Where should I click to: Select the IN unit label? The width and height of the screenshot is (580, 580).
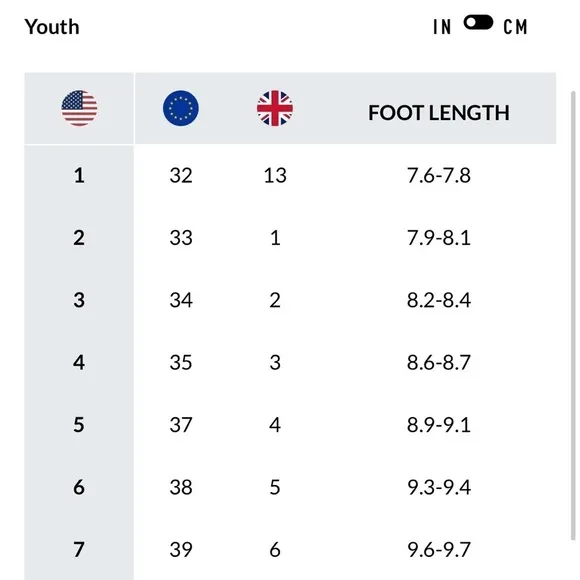442,27
